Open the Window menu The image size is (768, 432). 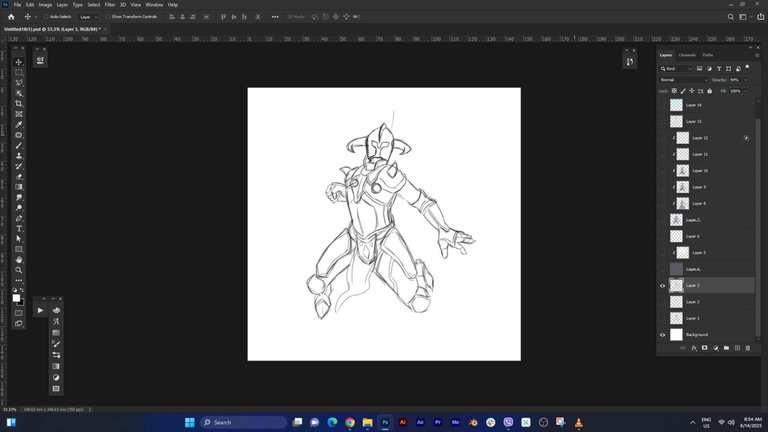point(154,5)
